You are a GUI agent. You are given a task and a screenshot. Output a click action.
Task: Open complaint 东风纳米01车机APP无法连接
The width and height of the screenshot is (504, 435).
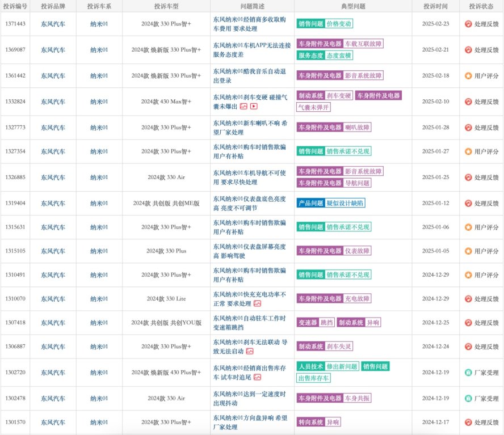[x=252, y=50]
